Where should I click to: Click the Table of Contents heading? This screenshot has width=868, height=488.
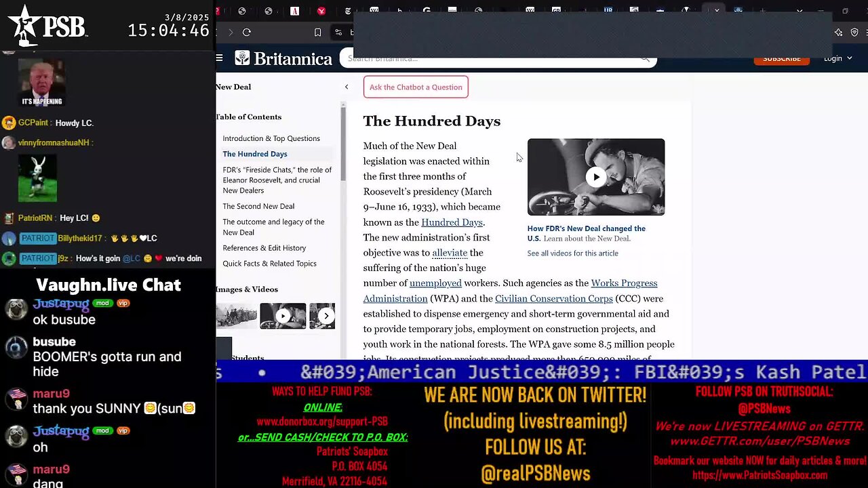point(248,117)
